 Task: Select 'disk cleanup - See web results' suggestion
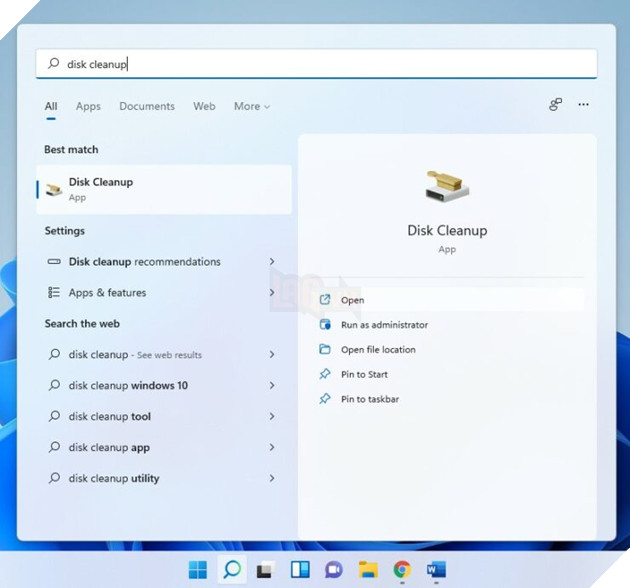click(164, 354)
